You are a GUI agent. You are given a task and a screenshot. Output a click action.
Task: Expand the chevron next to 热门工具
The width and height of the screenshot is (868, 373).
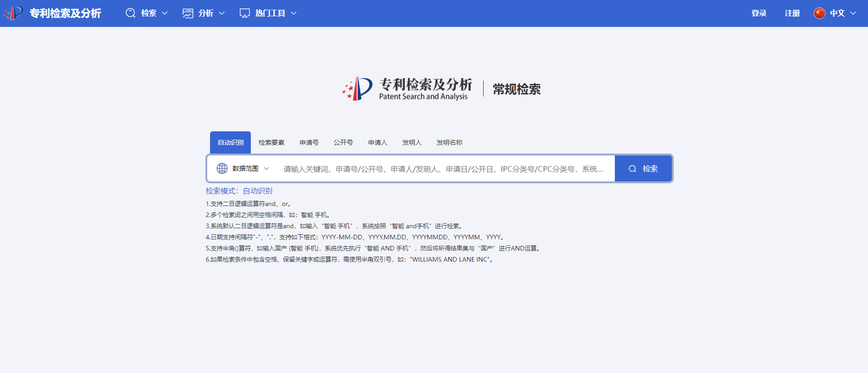tap(294, 13)
